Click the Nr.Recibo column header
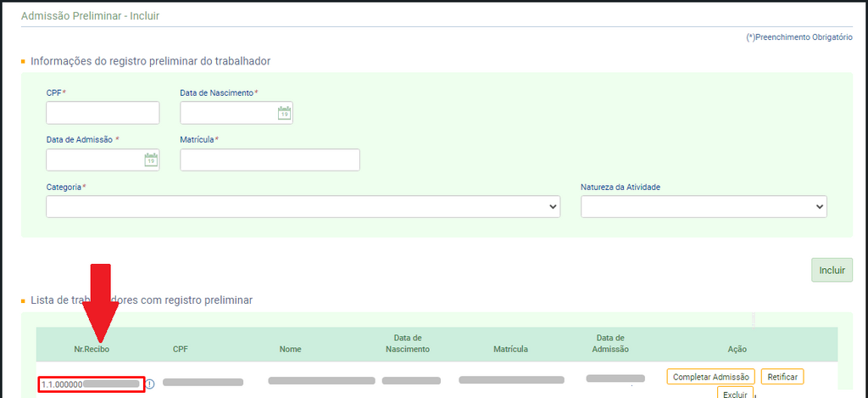The height and width of the screenshot is (398, 868). pyautogui.click(x=92, y=349)
